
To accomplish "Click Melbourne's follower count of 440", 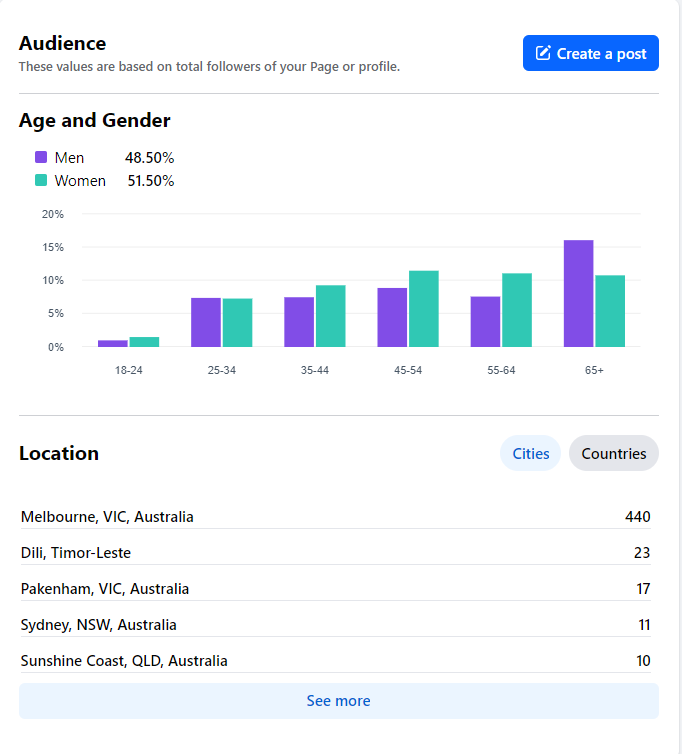I will tap(637, 517).
